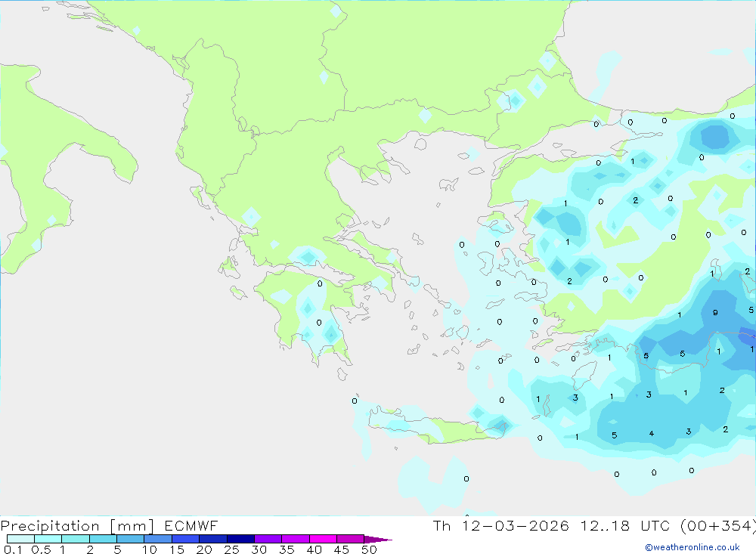Select the 25–30 mm navy legend swatch
This screenshot has height=554, width=756.
pos(240,539)
